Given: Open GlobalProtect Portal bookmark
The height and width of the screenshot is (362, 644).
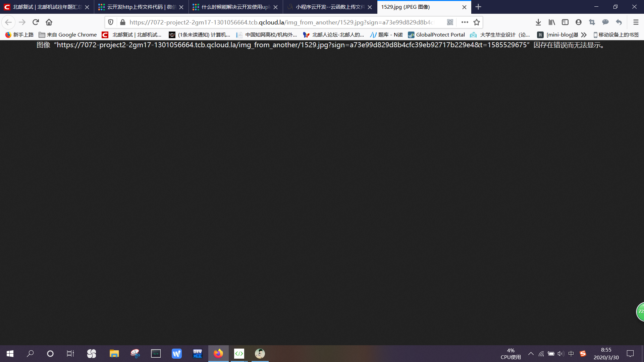Looking at the screenshot, I should pos(436,35).
